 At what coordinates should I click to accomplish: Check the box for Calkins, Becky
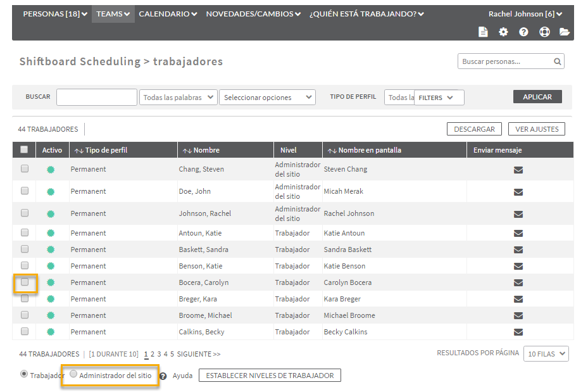(25, 331)
